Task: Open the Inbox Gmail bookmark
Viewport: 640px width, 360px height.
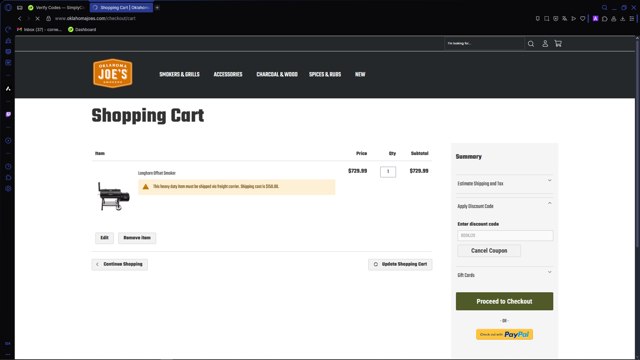Action: 39,29
